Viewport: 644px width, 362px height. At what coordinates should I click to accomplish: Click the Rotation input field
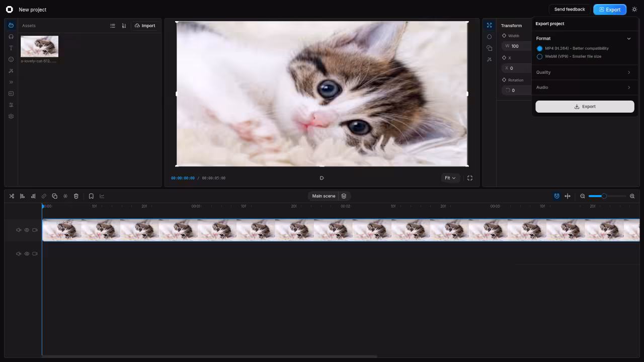coord(516,90)
